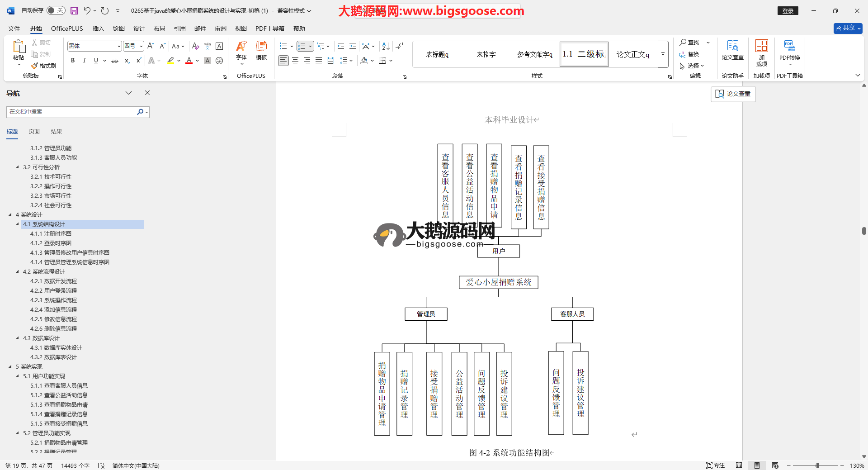Open the 插入 ribbon tab
Viewport: 868px width, 470px height.
pos(98,28)
